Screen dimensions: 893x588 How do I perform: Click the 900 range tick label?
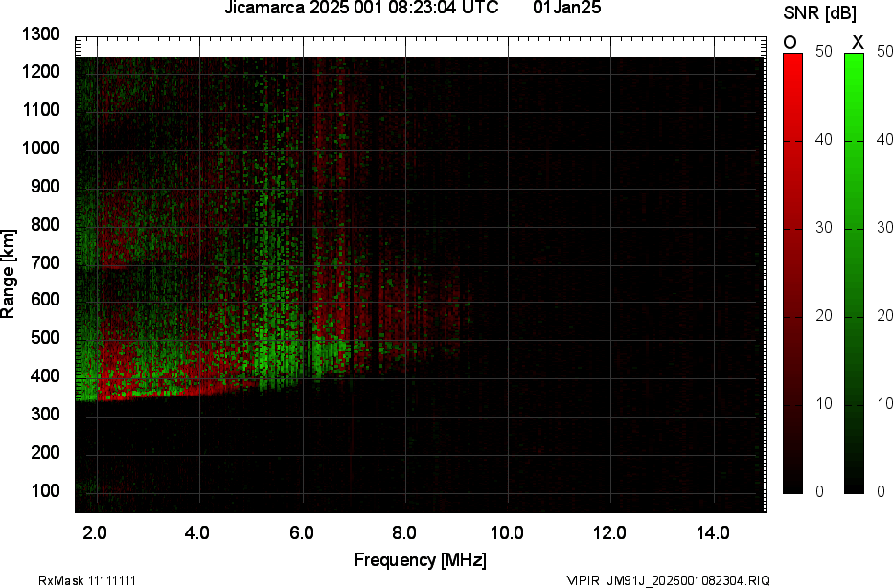(44, 186)
